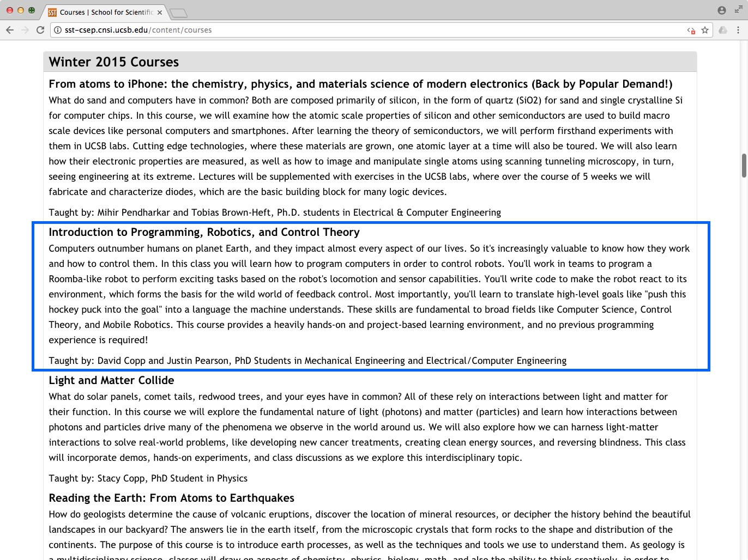Click the blocked scripts icon in address bar

(691, 31)
